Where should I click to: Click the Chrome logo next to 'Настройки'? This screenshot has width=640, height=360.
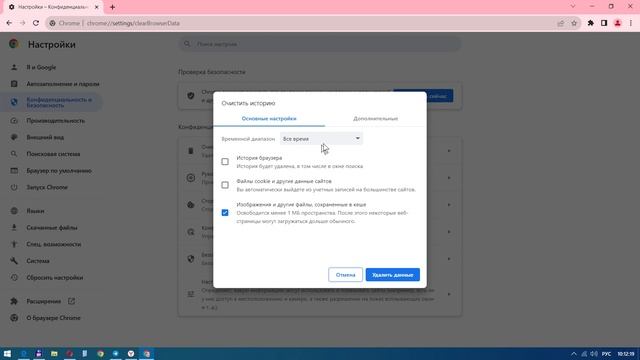point(14,44)
